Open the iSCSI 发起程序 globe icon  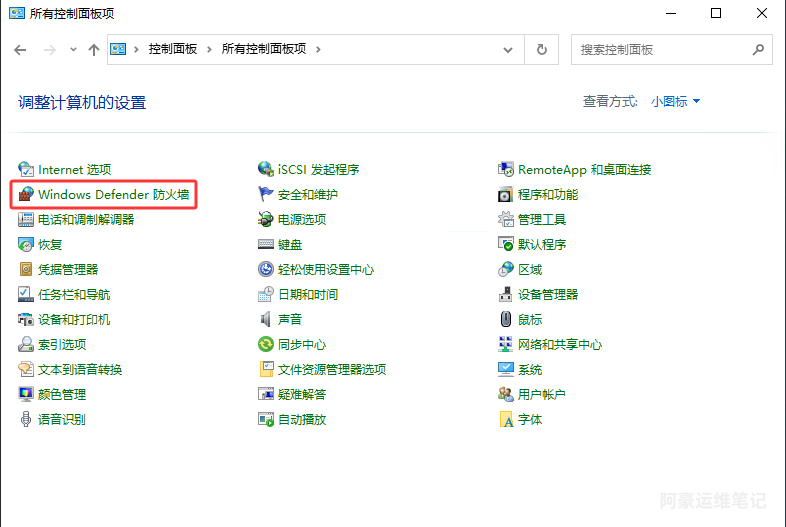click(x=266, y=169)
